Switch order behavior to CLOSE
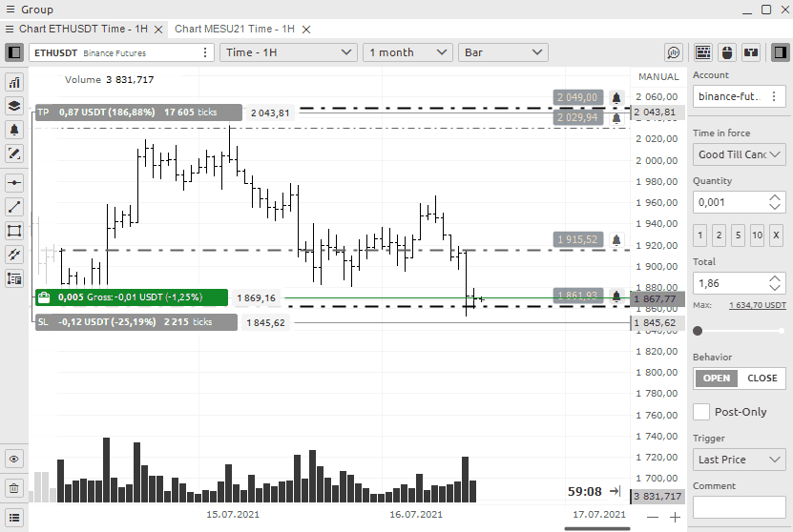Screen dimensions: 793x532 762,378
